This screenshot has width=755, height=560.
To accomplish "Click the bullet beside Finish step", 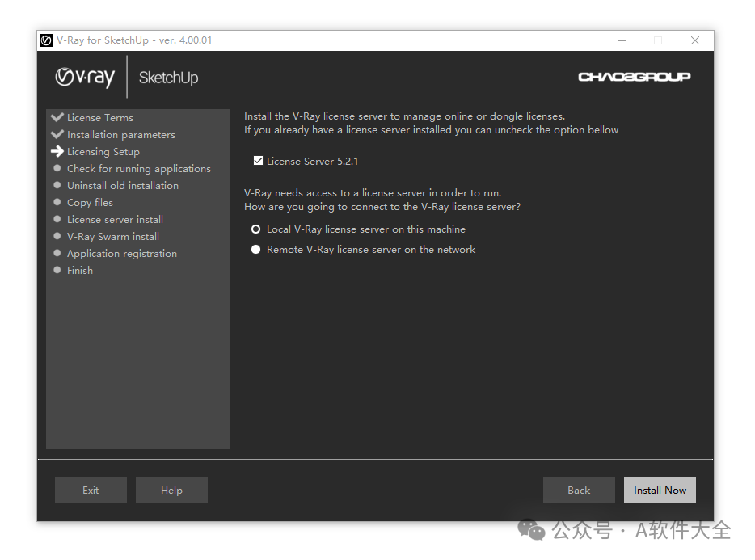I will 57,270.
